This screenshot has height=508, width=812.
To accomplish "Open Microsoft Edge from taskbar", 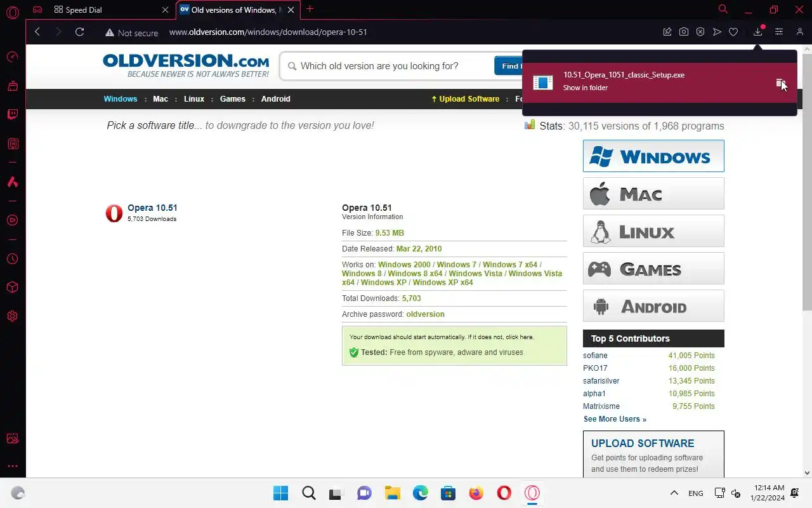I will (x=420, y=493).
